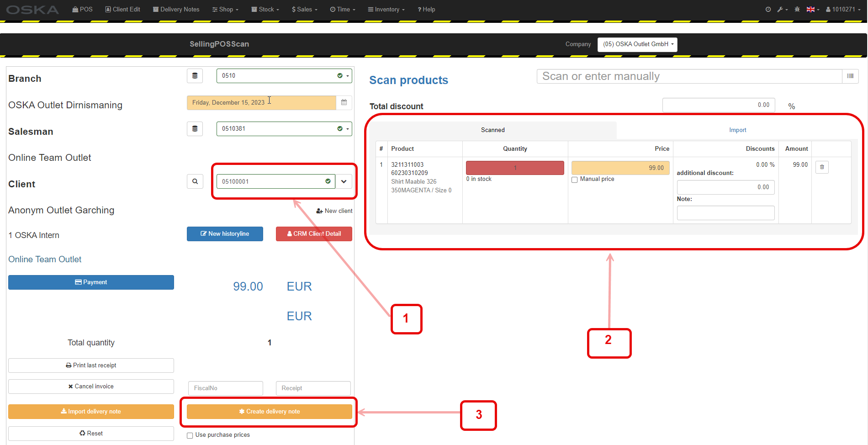Click the database icon beside Branch
The image size is (868, 445).
coord(195,76)
